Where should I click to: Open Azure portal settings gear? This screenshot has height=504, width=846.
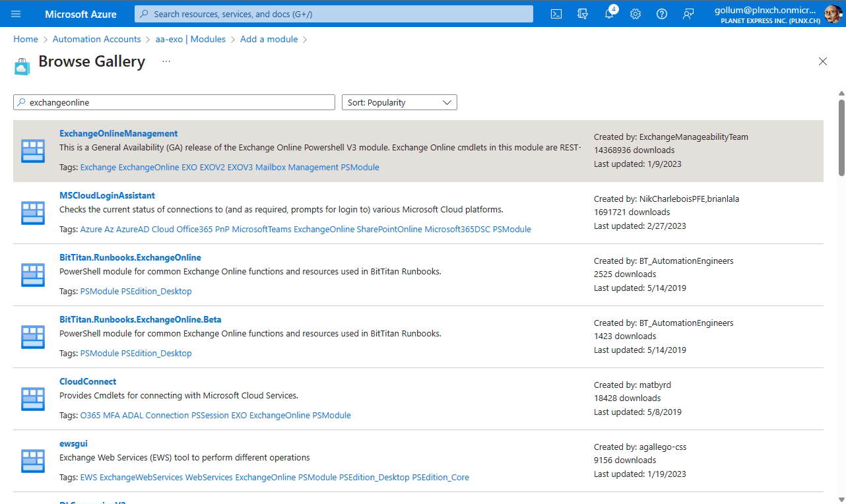(635, 13)
